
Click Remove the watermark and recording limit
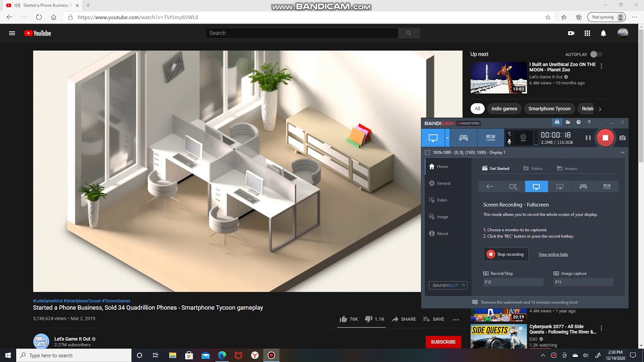click(x=525, y=302)
